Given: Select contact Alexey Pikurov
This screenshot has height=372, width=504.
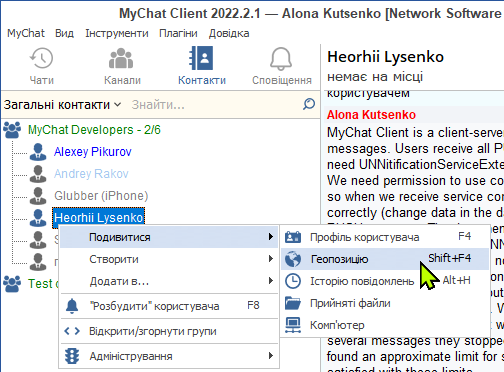Looking at the screenshot, I should coord(93,152).
